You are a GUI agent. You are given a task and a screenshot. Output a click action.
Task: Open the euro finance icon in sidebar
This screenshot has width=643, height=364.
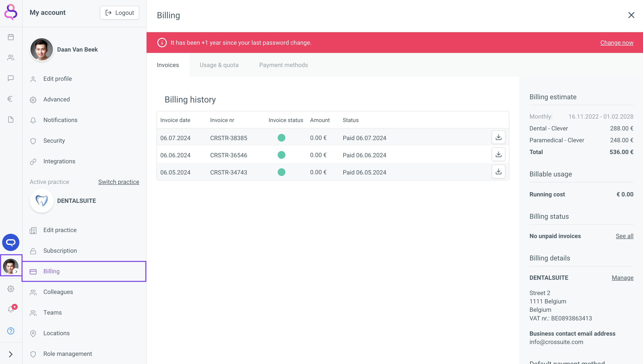10,99
